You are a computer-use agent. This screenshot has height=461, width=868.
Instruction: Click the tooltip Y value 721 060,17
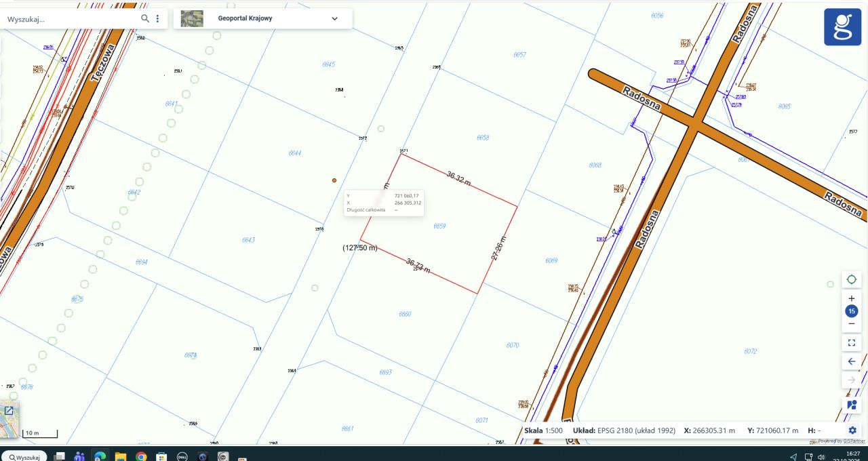point(407,196)
